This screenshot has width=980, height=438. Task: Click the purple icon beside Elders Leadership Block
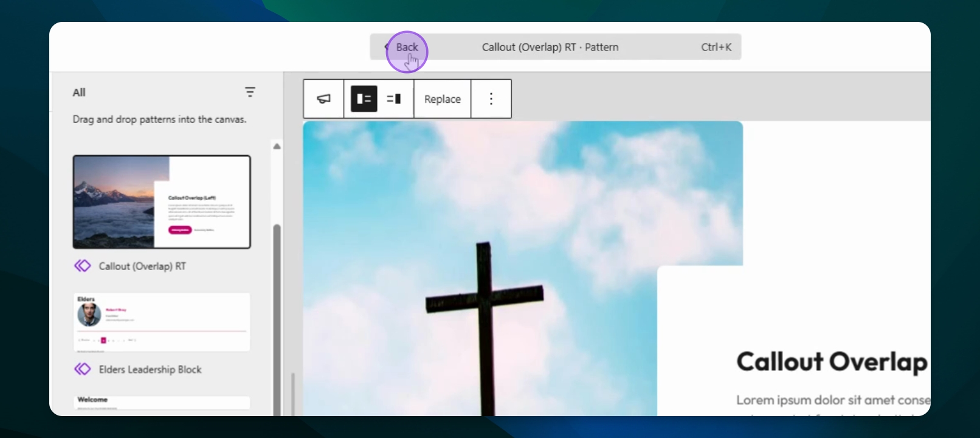82,369
